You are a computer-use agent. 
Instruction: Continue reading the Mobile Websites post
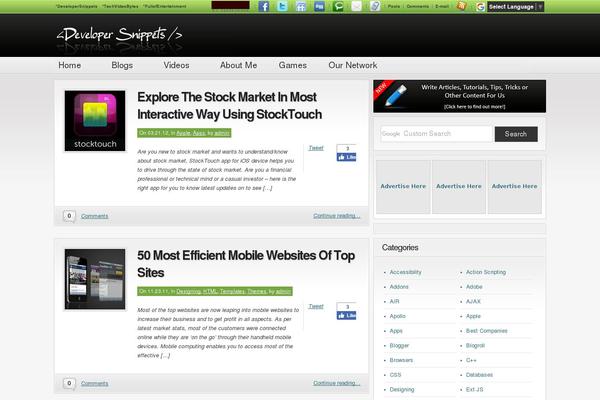click(337, 383)
